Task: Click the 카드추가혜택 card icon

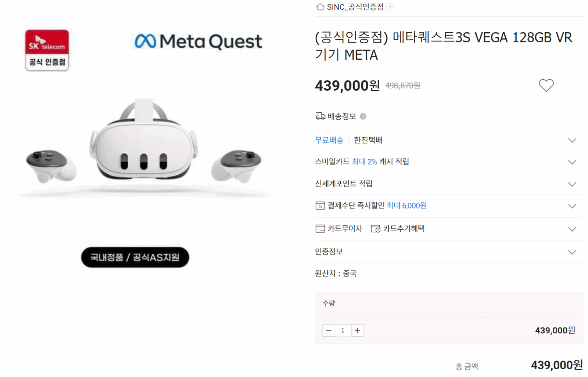Action: pos(376,229)
